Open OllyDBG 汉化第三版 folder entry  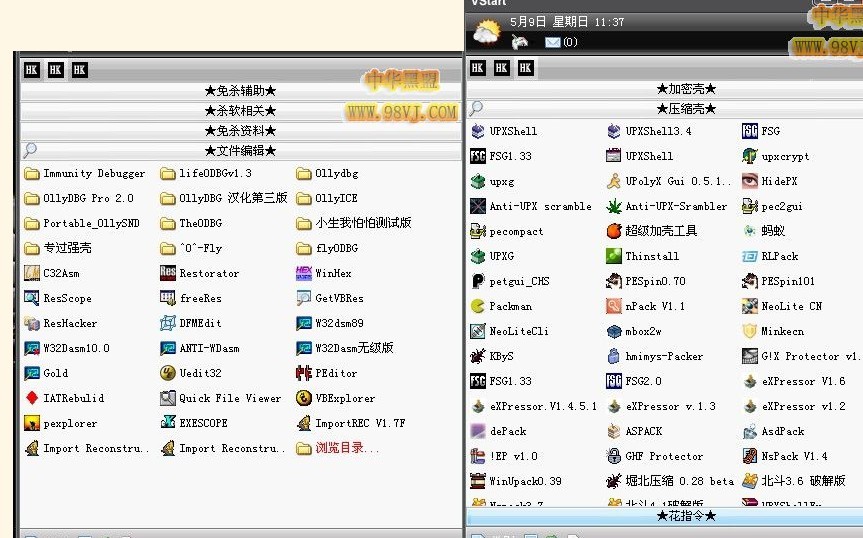coord(233,198)
